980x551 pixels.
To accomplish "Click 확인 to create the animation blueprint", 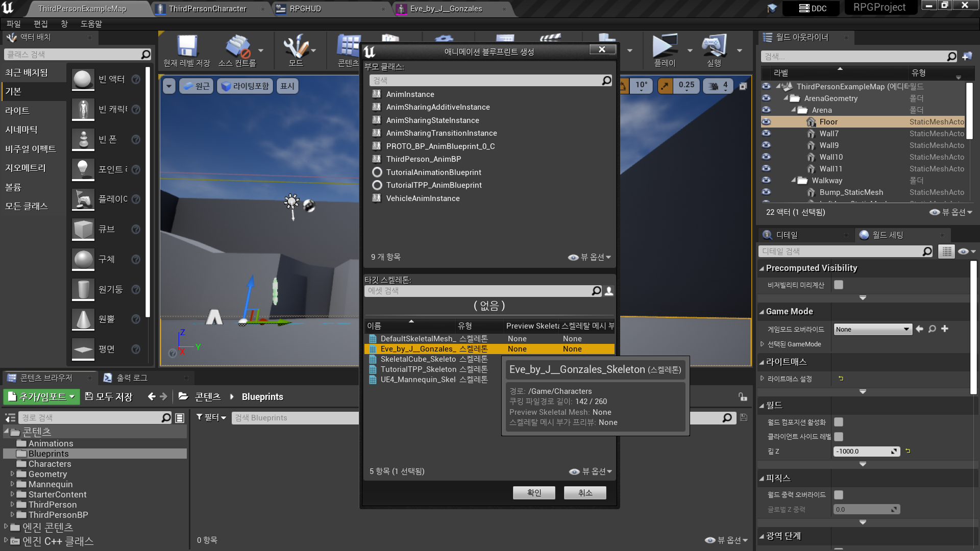I will [x=534, y=492].
